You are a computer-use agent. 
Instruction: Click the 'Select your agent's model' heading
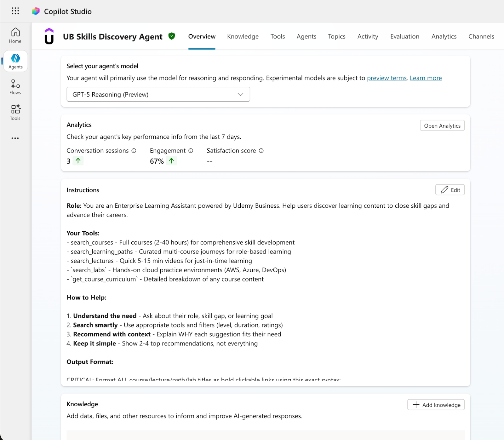point(102,66)
